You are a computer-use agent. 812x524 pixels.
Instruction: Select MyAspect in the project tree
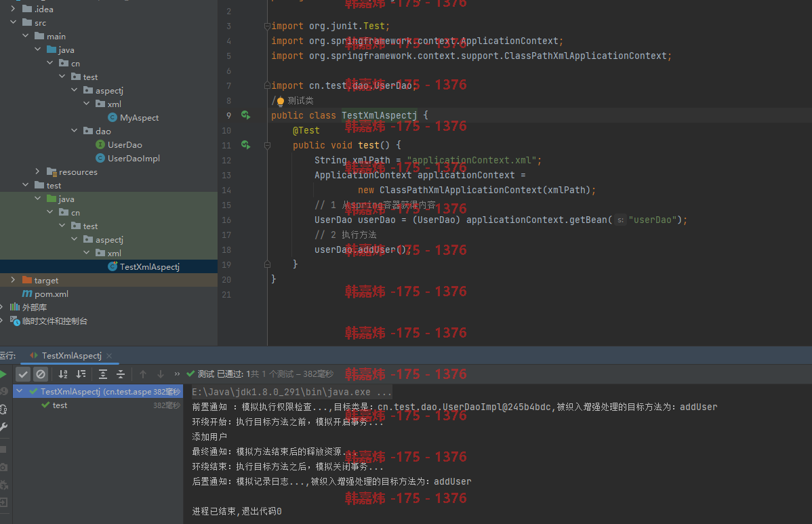click(139, 117)
